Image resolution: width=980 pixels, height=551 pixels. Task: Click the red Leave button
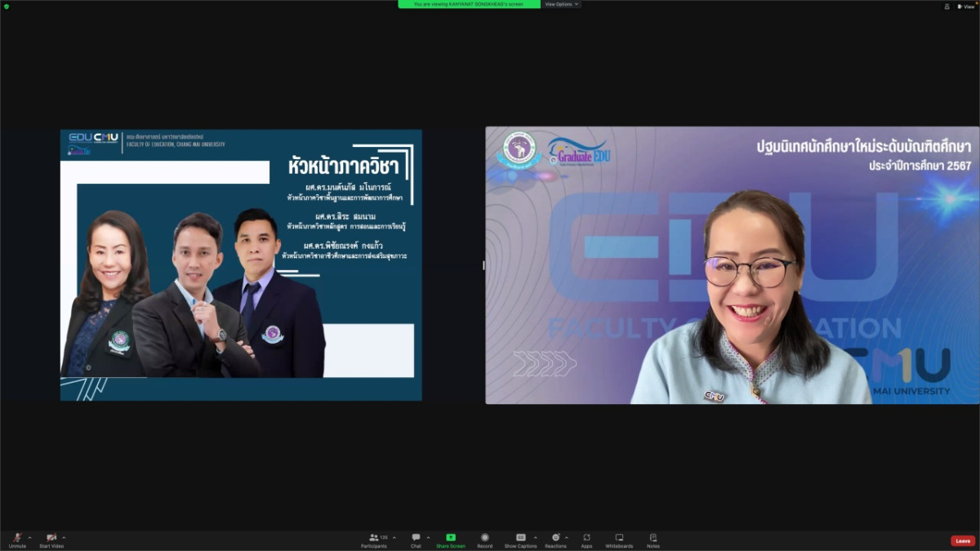tap(963, 540)
